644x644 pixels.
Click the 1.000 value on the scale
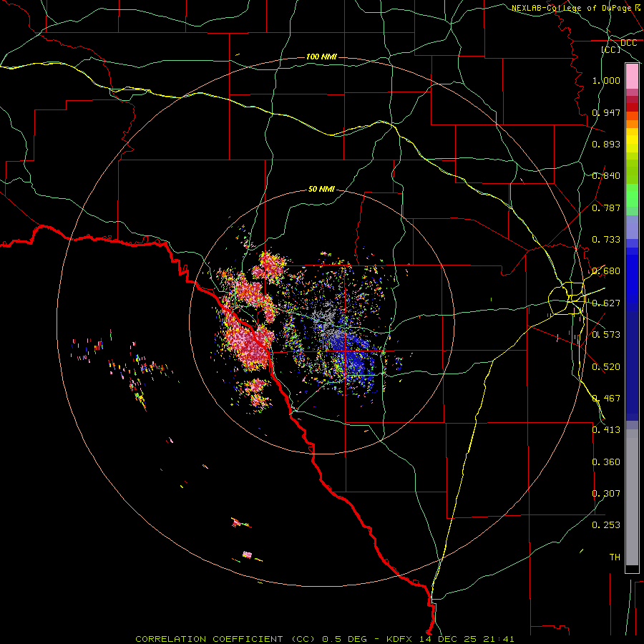pos(606,80)
